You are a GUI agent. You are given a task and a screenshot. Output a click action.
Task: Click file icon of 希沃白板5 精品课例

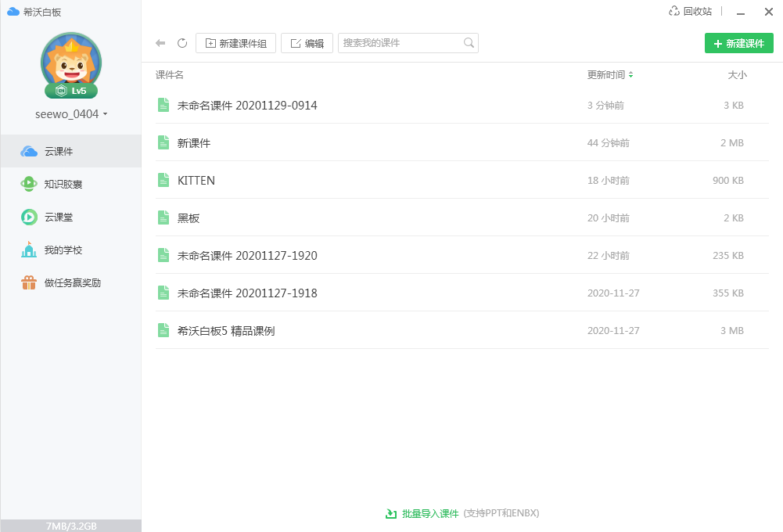(163, 330)
